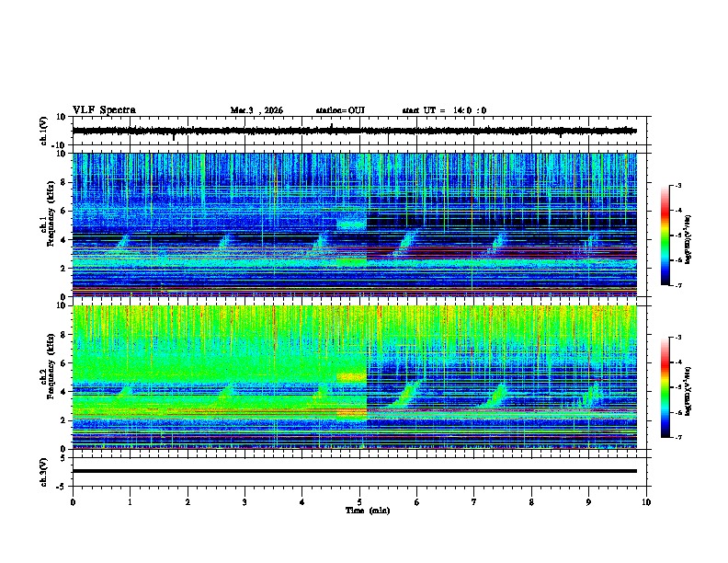Click the 'ch.1(V)' waveform axis label
728x563 pixels.
point(44,131)
